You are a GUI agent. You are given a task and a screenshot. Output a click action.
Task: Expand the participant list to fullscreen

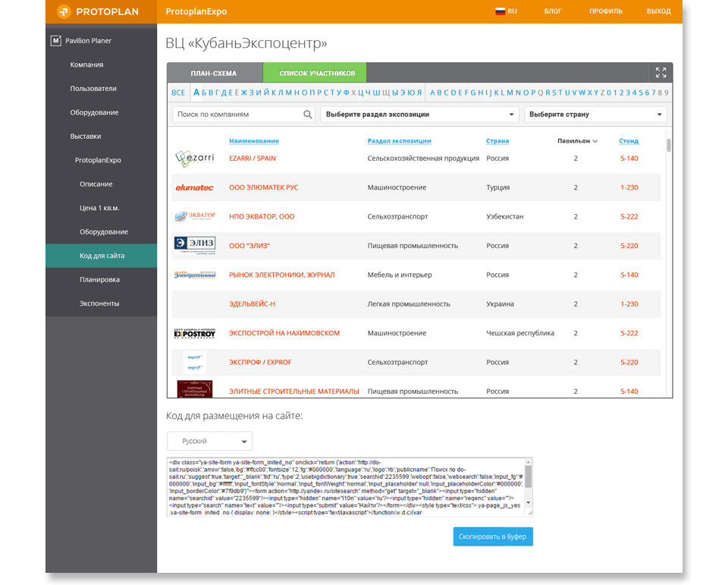661,73
